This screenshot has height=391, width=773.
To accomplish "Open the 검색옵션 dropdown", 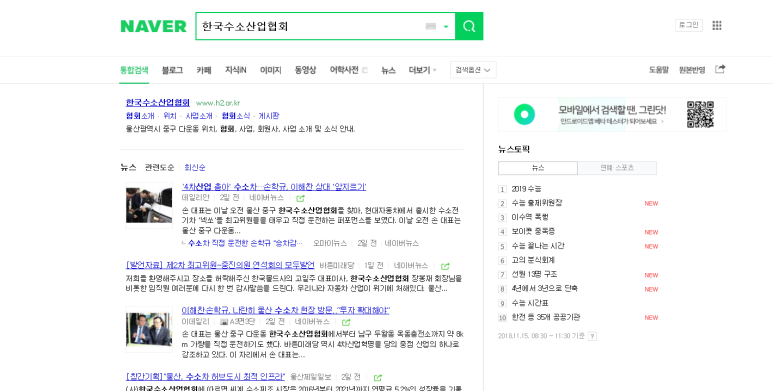I will pyautogui.click(x=473, y=70).
